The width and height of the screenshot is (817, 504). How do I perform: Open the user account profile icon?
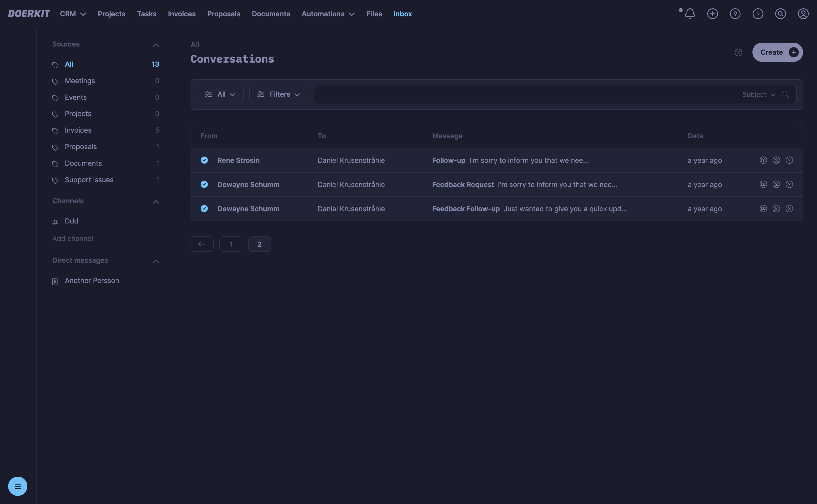803,14
